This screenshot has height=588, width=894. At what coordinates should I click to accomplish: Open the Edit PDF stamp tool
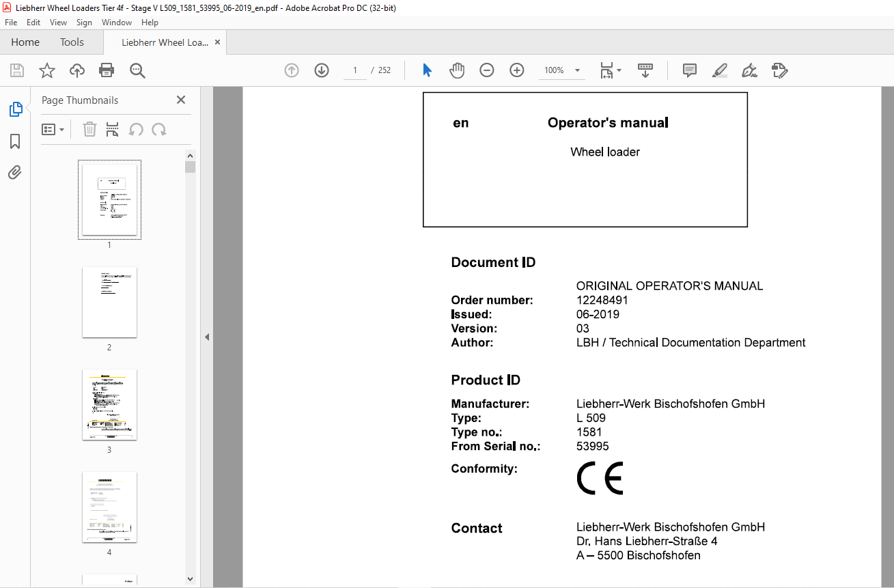click(x=780, y=70)
